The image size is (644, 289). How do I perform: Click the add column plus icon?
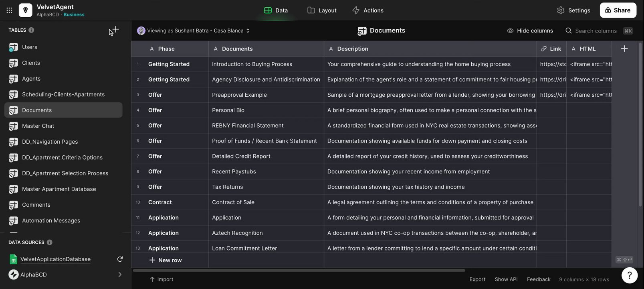click(624, 49)
